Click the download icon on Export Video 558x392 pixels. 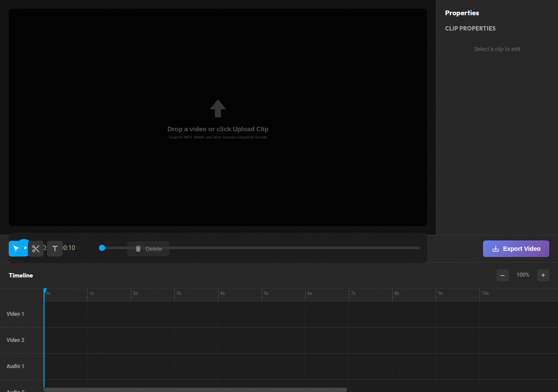pos(495,248)
